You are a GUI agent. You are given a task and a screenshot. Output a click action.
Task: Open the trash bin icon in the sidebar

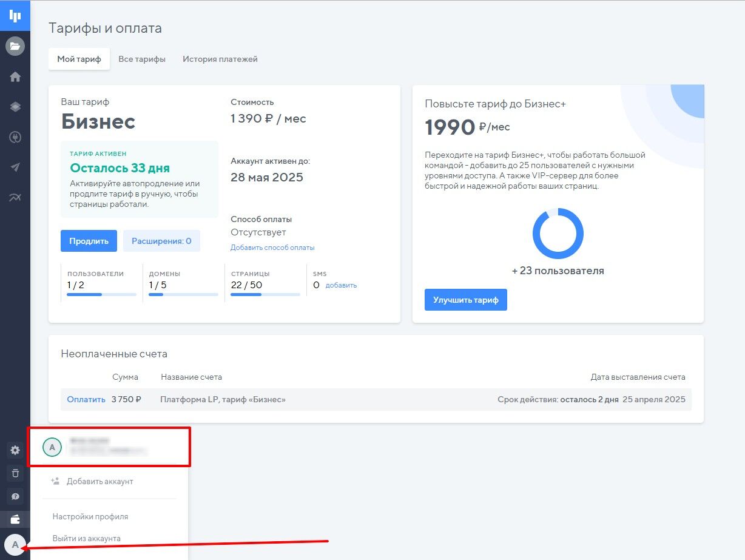pos(15,473)
